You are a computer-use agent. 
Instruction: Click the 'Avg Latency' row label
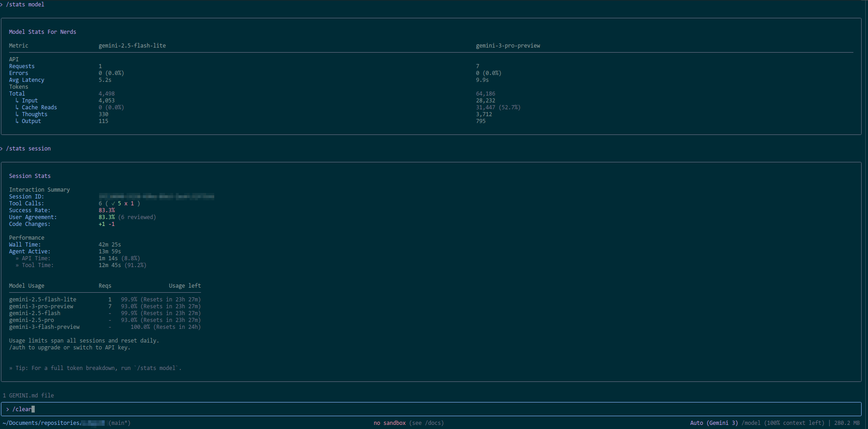coord(27,80)
